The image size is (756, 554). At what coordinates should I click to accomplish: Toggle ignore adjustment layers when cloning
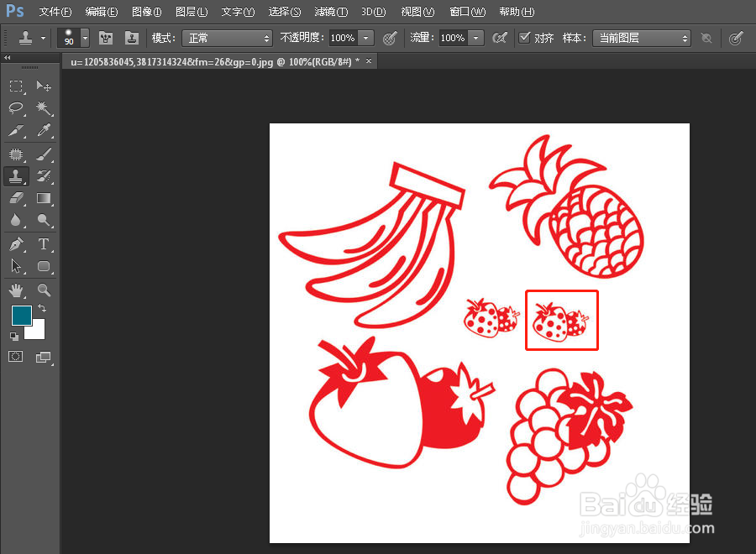click(x=706, y=38)
